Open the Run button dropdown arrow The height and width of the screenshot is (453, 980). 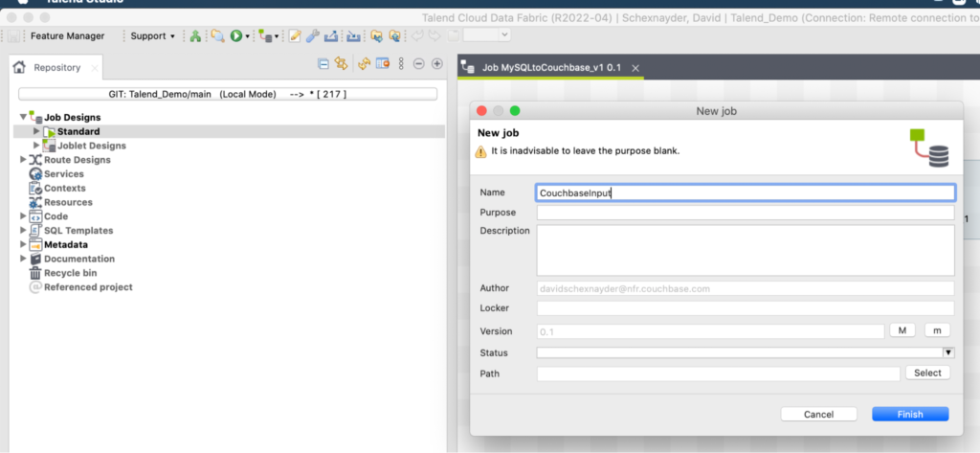pos(248,36)
